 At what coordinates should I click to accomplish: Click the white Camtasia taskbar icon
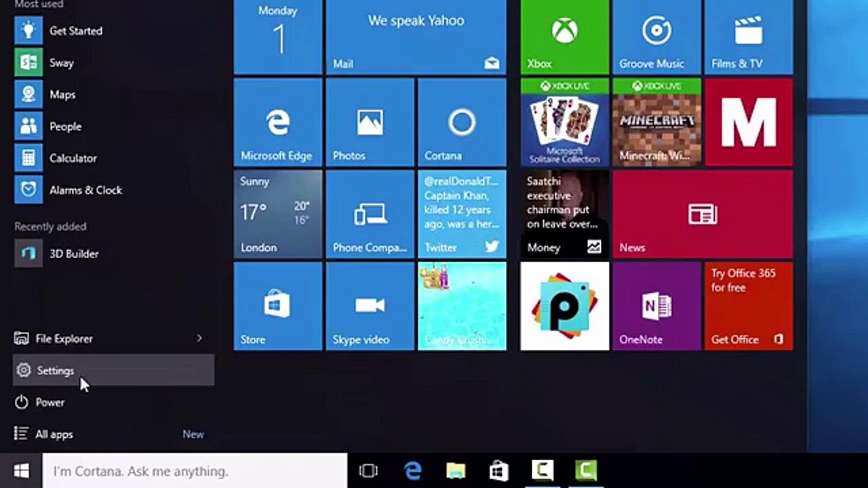pos(542,470)
